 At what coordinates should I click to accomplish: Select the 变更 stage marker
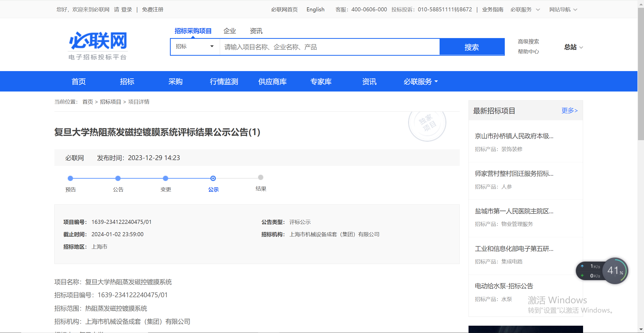point(165,178)
